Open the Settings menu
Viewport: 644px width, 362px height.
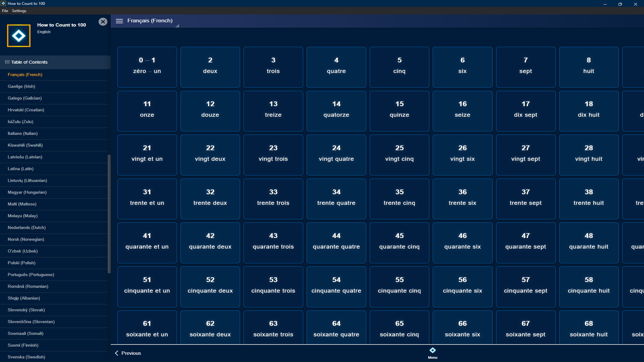point(19,11)
